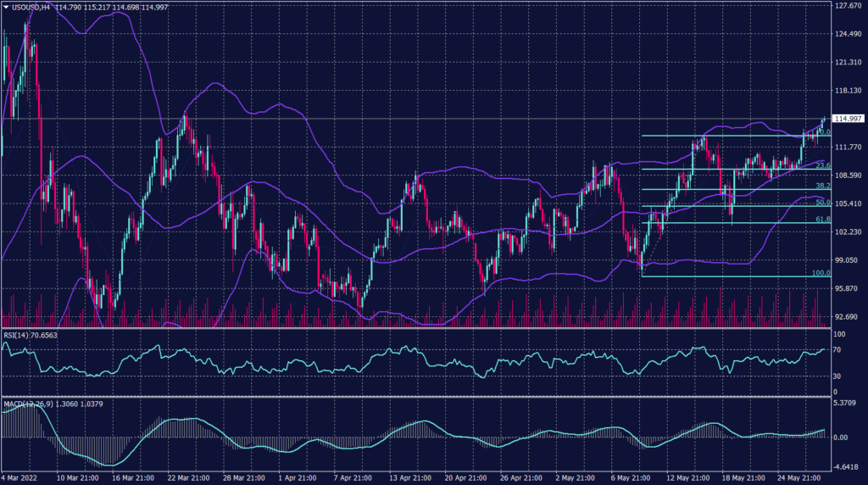Click the 92.690 price axis label

click(x=848, y=316)
